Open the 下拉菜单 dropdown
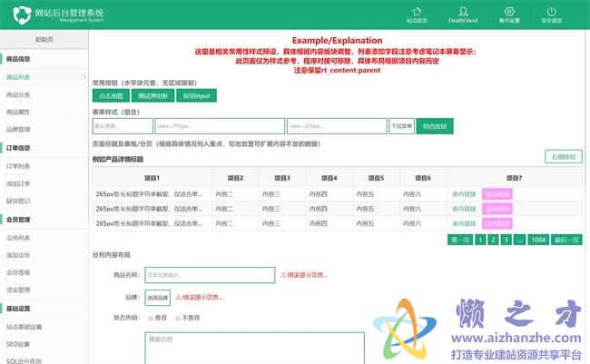The image size is (590, 364). click(401, 126)
